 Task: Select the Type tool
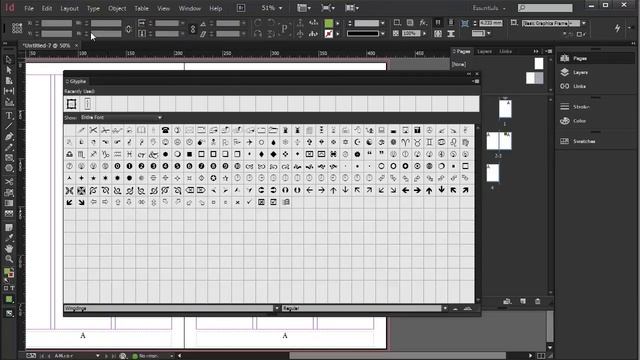click(x=9, y=116)
